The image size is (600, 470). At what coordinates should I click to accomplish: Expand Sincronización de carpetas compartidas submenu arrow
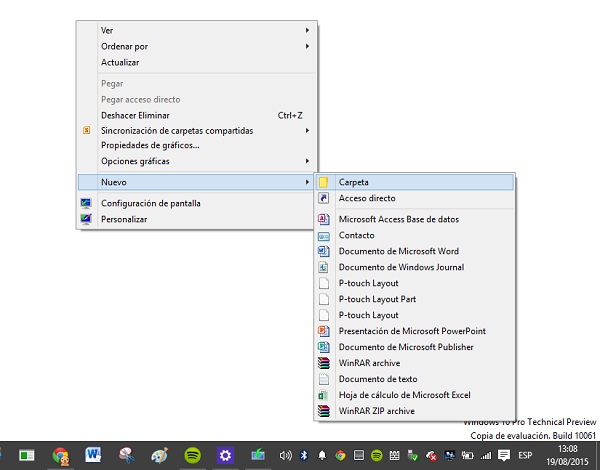[307, 131]
